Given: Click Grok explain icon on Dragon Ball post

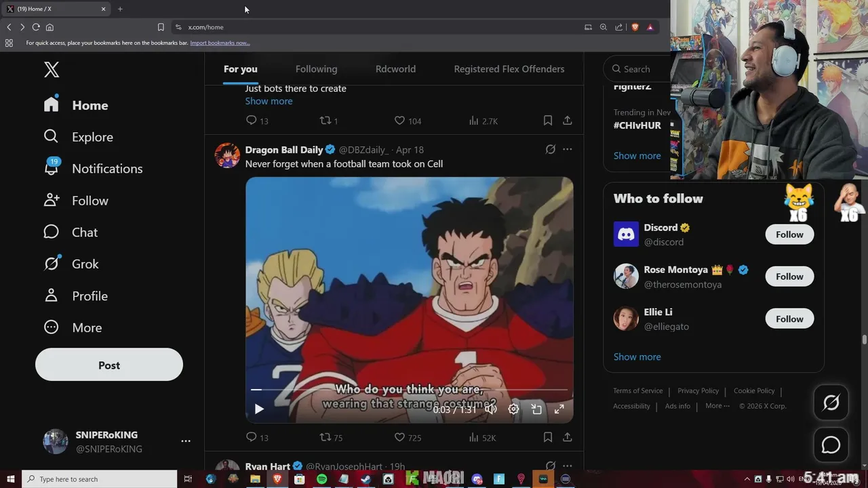Looking at the screenshot, I should [551, 149].
